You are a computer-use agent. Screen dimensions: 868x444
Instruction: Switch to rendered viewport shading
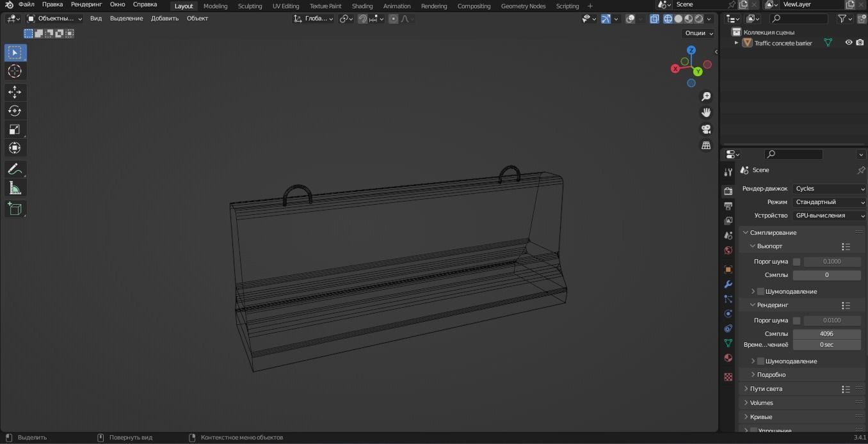[x=699, y=19]
